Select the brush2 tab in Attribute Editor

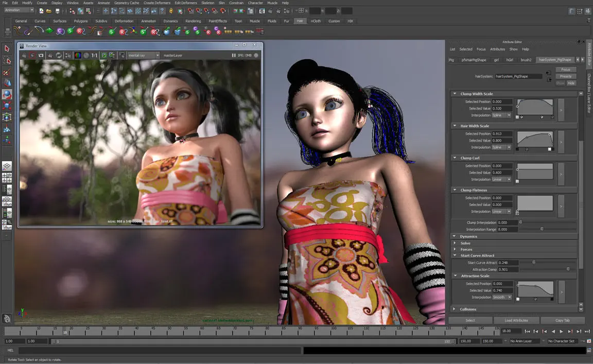click(525, 60)
